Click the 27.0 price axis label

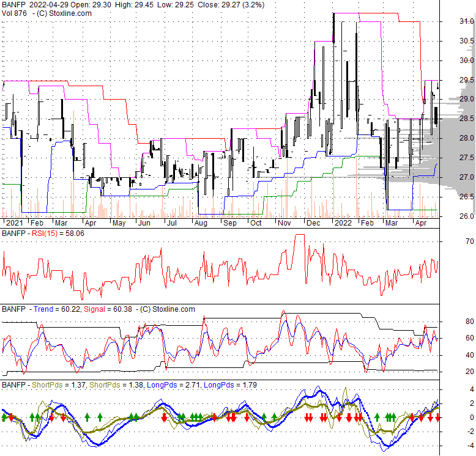click(x=467, y=177)
